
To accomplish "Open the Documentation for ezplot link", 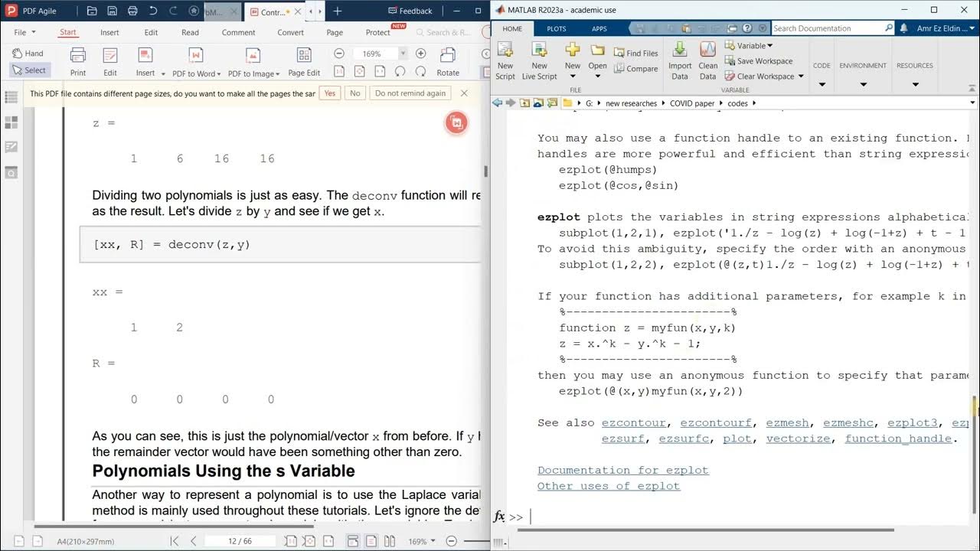I will [623, 470].
